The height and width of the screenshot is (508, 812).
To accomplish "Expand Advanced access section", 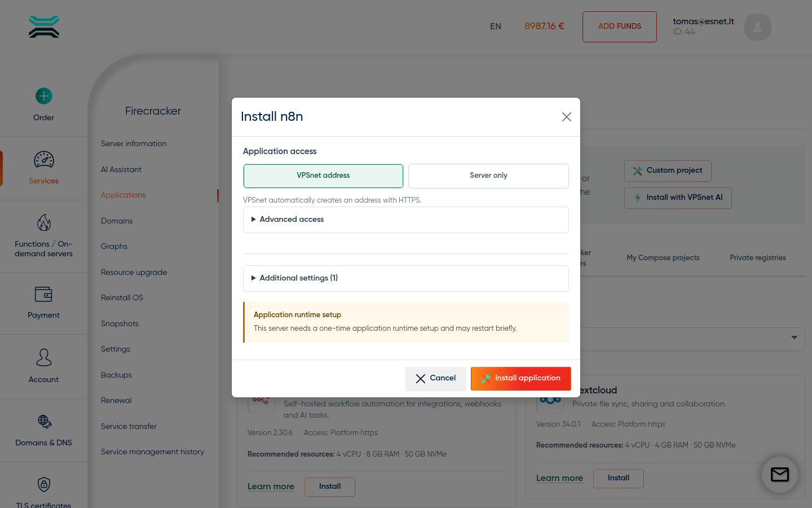I will pyautogui.click(x=406, y=220).
